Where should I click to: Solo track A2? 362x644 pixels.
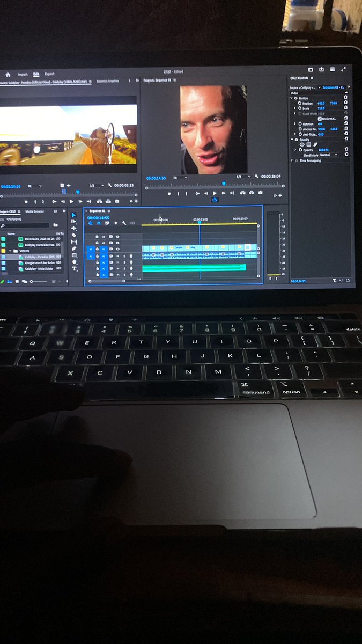tap(124, 262)
